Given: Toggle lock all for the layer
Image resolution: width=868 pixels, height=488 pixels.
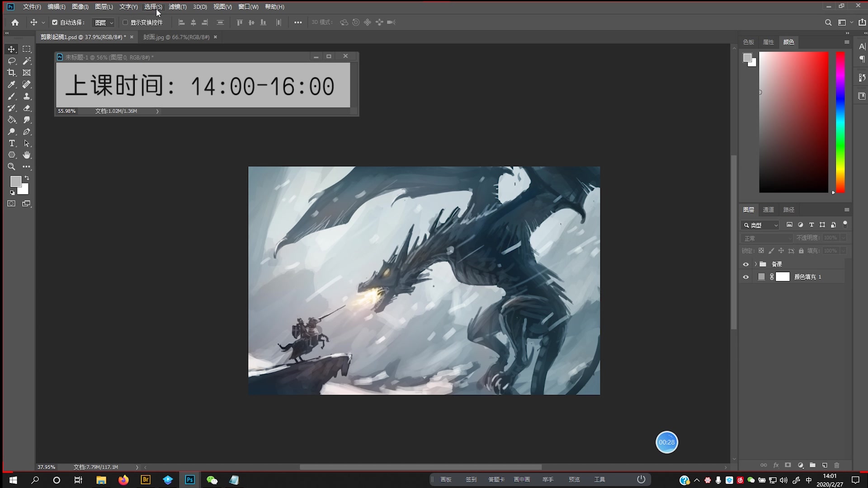Looking at the screenshot, I should [801, 251].
